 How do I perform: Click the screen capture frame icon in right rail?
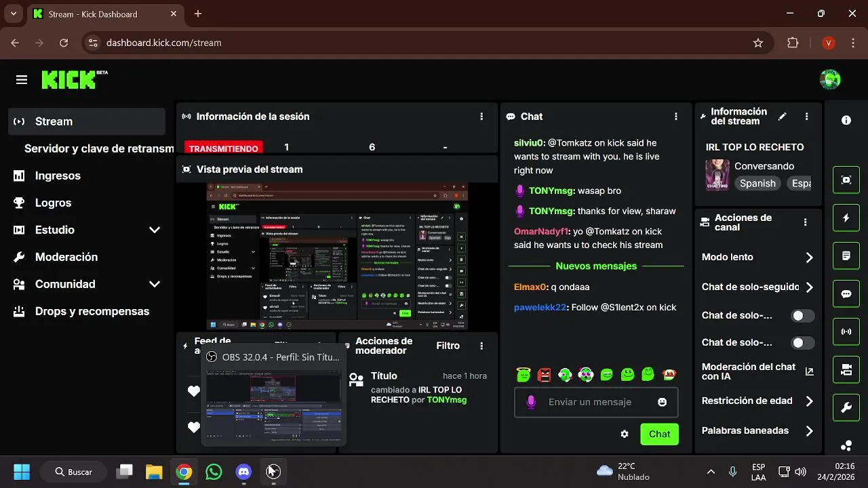point(846,180)
